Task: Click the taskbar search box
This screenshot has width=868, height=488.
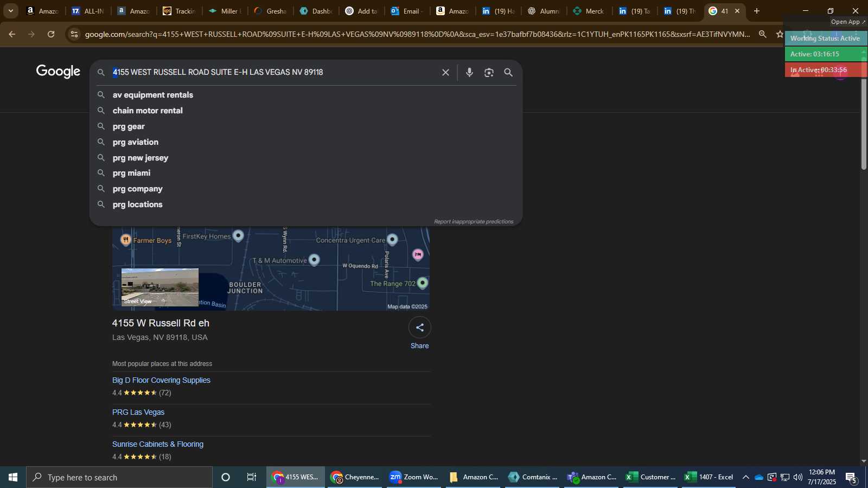Action: tap(119, 477)
